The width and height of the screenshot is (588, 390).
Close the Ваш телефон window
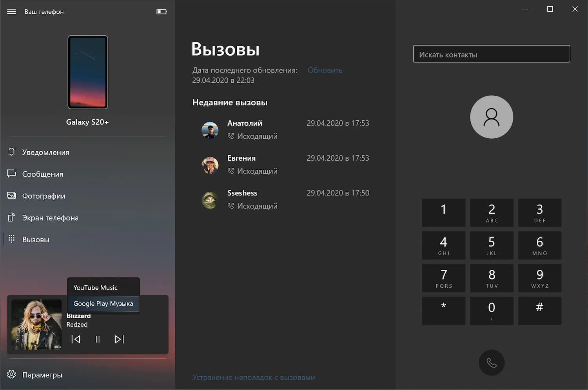(575, 9)
